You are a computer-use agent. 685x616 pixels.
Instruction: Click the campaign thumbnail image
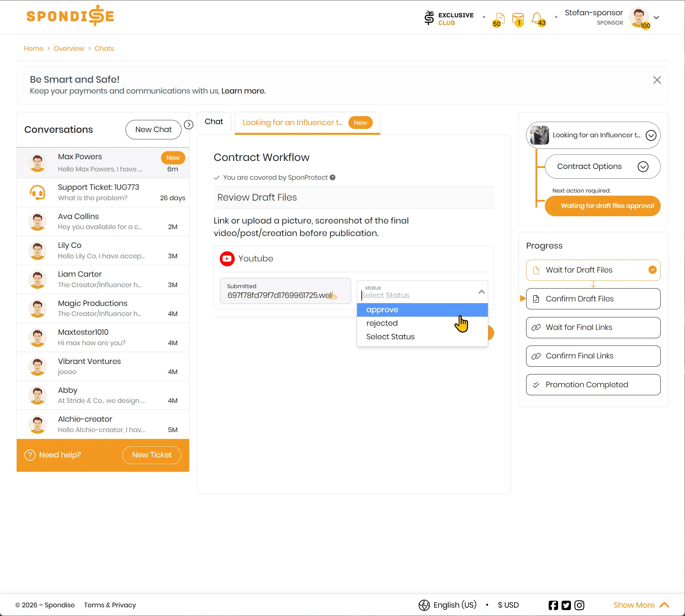click(540, 135)
